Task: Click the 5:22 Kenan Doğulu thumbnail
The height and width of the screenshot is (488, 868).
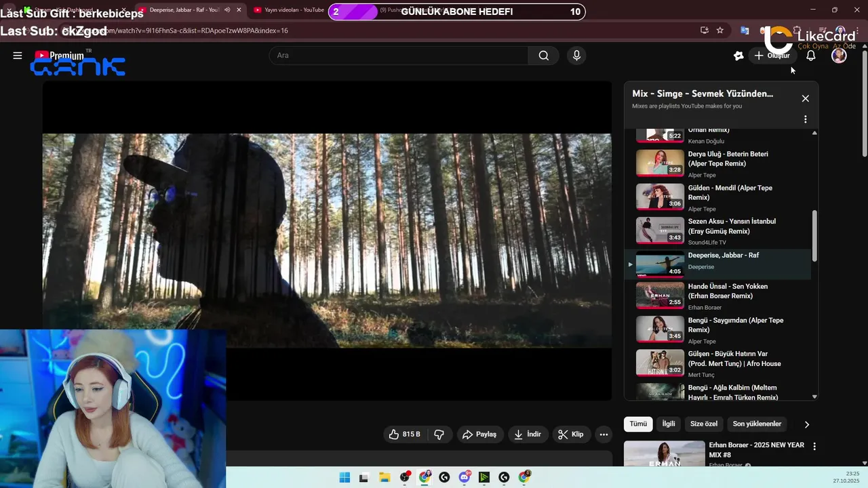Action: [660, 134]
